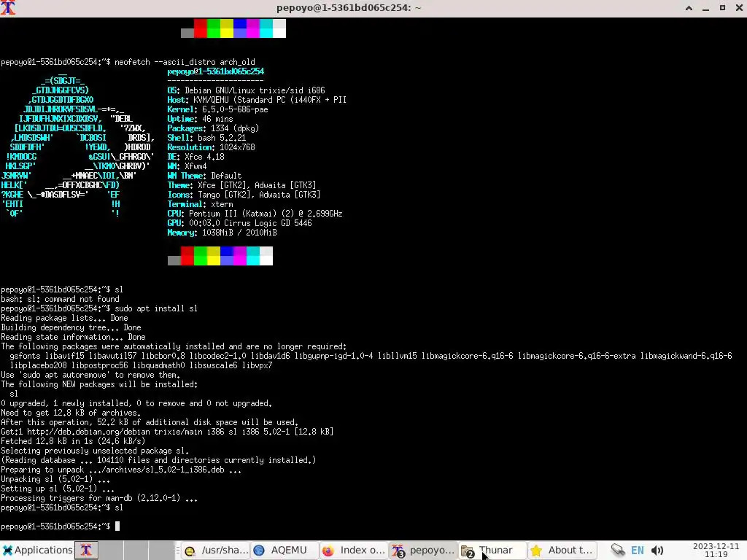Open the EN keyboard layout indicator
Screen dimensions: 747x560
pyautogui.click(x=637, y=551)
